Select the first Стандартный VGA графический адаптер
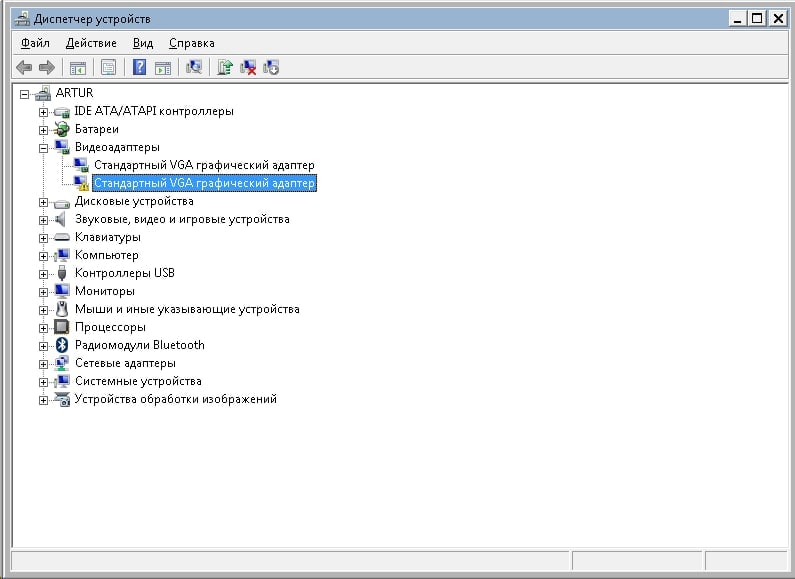795x579 pixels. tap(204, 165)
